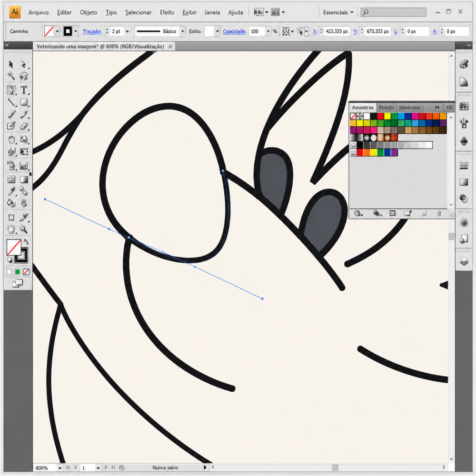
Task: Select the Blend tool
Action: (x=24, y=191)
